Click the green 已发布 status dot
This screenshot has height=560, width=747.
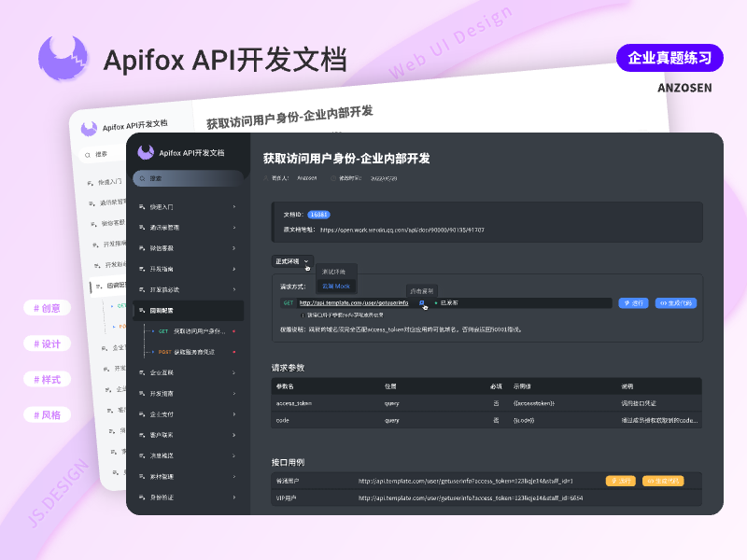click(x=436, y=302)
